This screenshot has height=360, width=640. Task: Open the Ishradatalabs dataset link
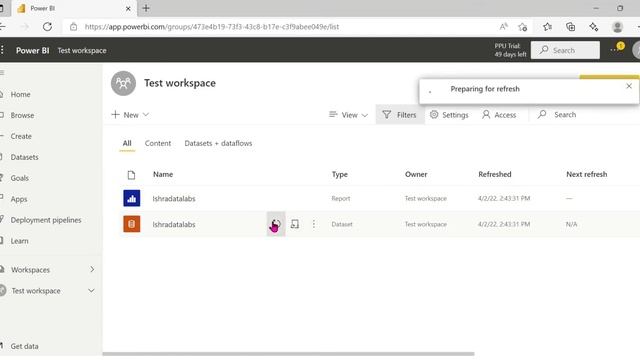(x=174, y=224)
